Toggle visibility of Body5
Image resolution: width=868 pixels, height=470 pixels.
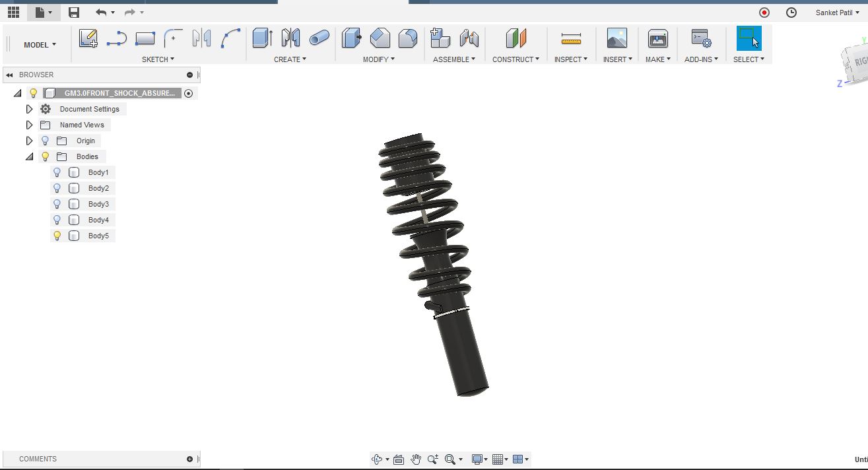tap(57, 236)
